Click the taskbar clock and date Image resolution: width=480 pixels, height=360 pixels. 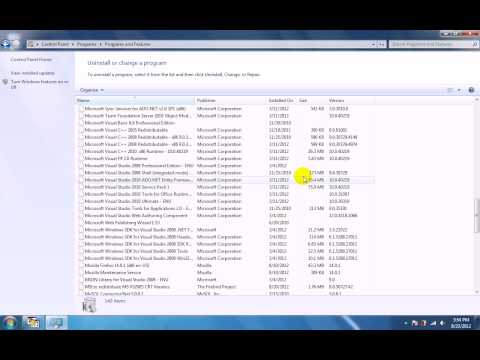tap(461, 323)
